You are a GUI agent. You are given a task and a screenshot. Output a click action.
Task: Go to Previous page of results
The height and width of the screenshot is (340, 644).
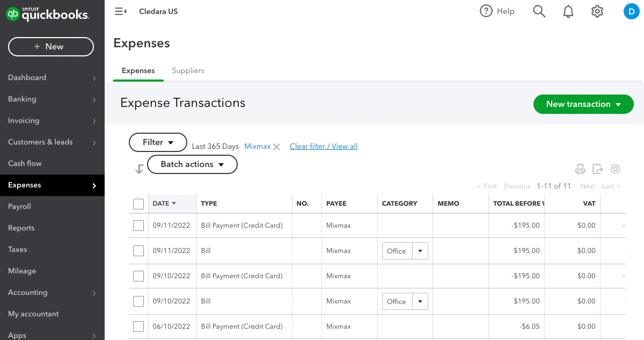(517, 186)
